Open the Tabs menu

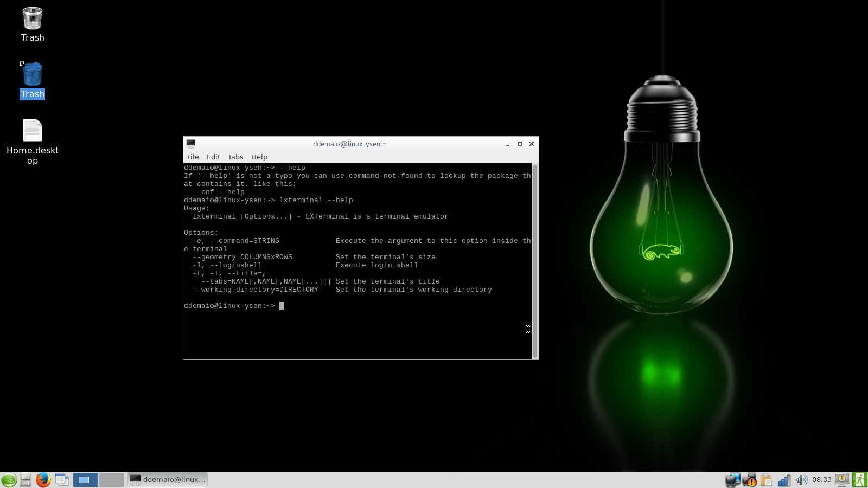tap(235, 157)
